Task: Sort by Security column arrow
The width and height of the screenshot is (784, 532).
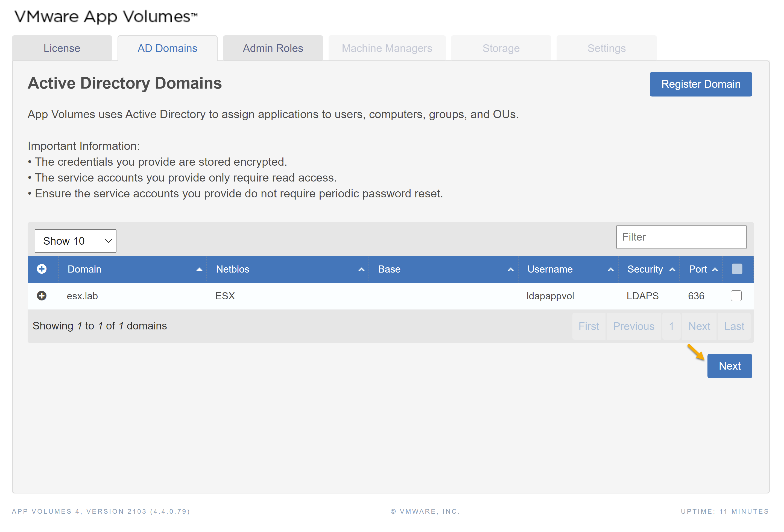Action: point(672,270)
